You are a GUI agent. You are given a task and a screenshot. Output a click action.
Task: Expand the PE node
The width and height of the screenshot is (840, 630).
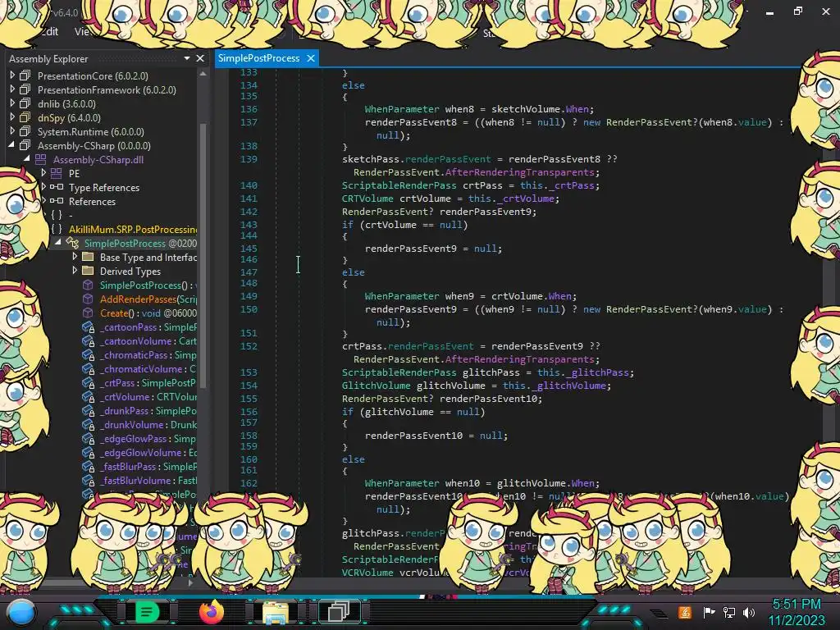coord(43,173)
